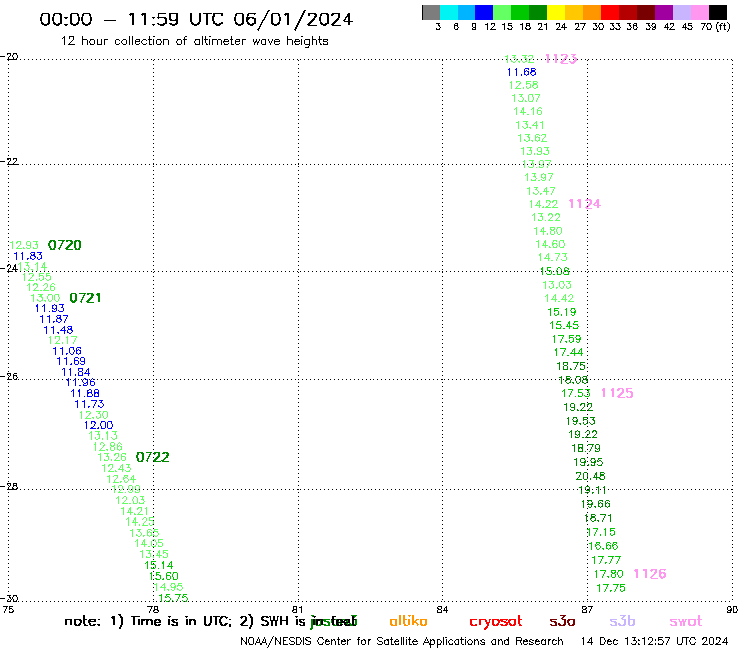Click the 20.48 wave height value
Image resolution: width=740 pixels, height=650 pixels.
(590, 476)
